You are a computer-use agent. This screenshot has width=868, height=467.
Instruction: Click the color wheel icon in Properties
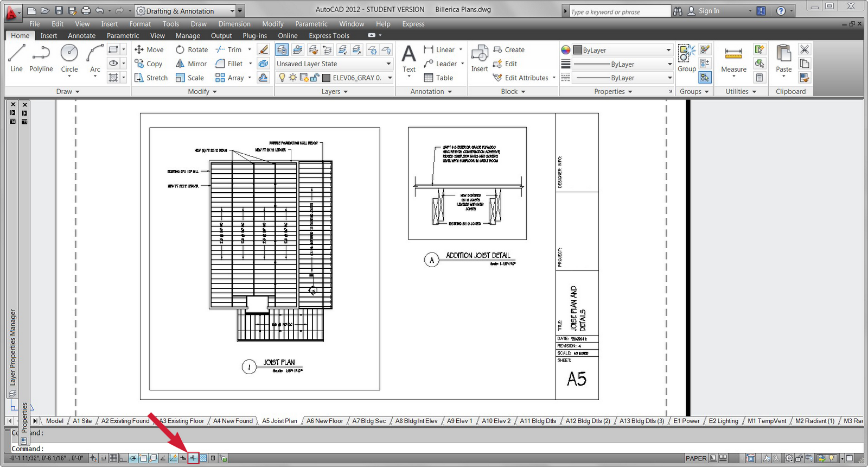coord(566,50)
